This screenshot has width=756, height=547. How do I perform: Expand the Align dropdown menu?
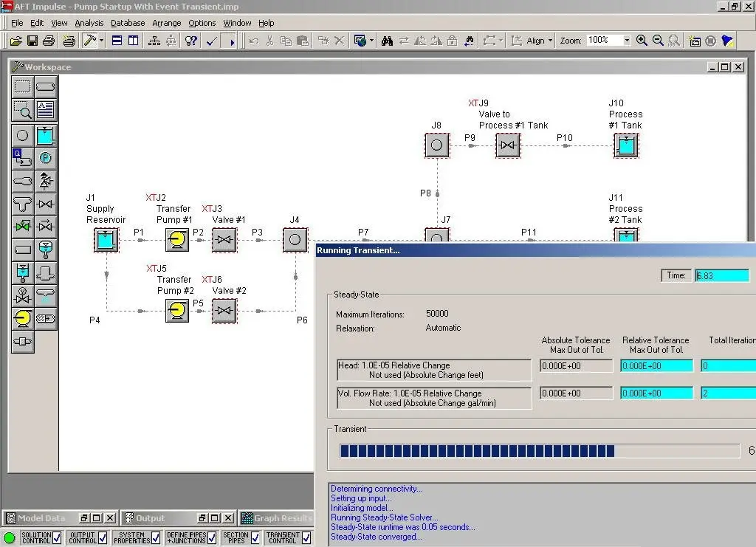[x=550, y=41]
